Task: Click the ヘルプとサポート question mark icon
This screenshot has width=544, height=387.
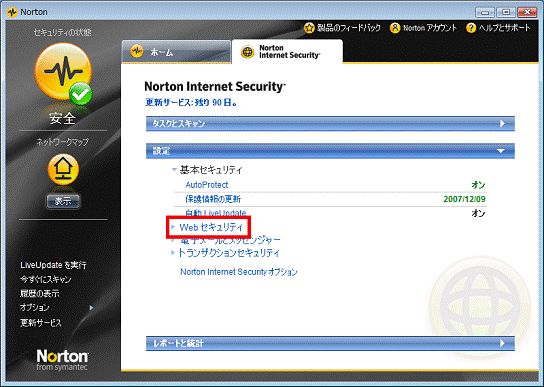Action: coord(471,28)
